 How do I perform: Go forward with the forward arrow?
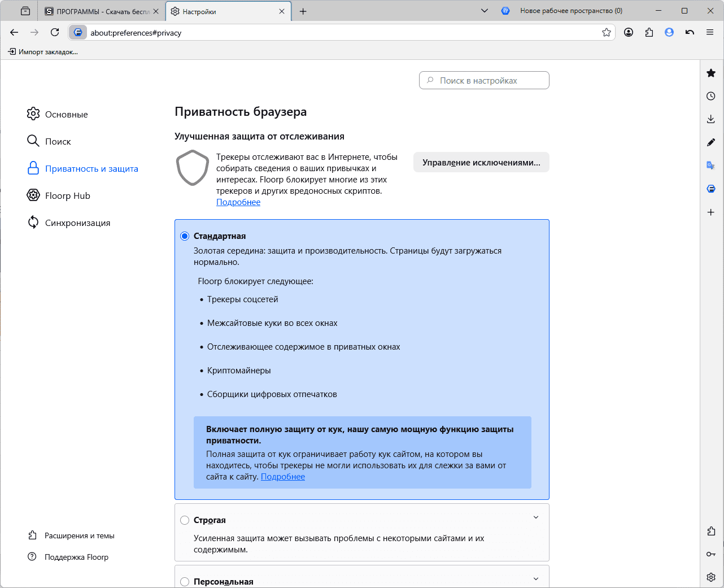pyautogui.click(x=34, y=32)
